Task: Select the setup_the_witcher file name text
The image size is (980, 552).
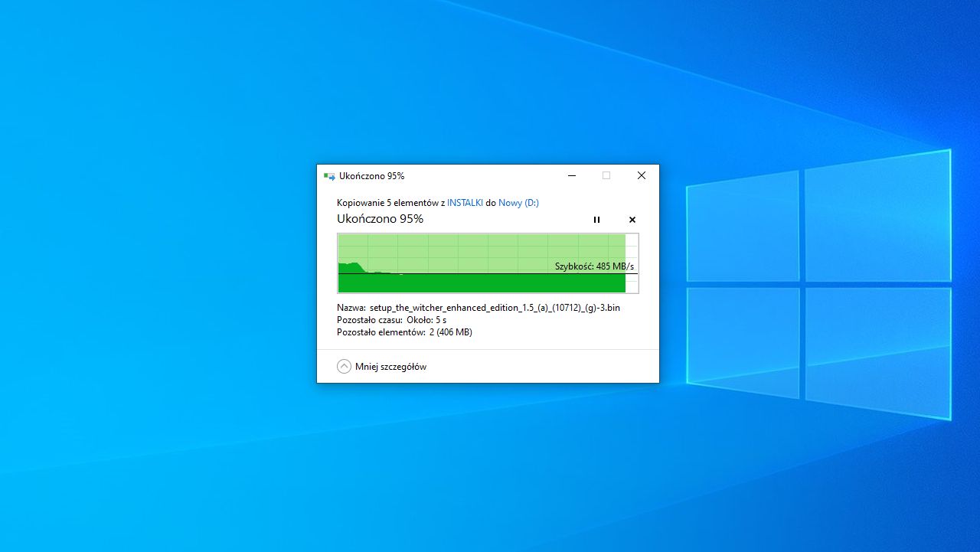Action: (x=495, y=308)
